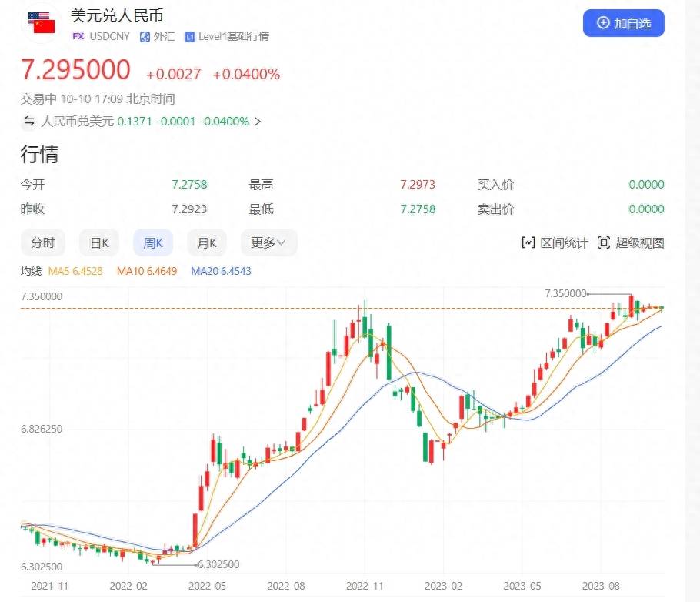Switch to the 日K daily chart tab
The width and height of the screenshot is (700, 602).
pos(98,242)
